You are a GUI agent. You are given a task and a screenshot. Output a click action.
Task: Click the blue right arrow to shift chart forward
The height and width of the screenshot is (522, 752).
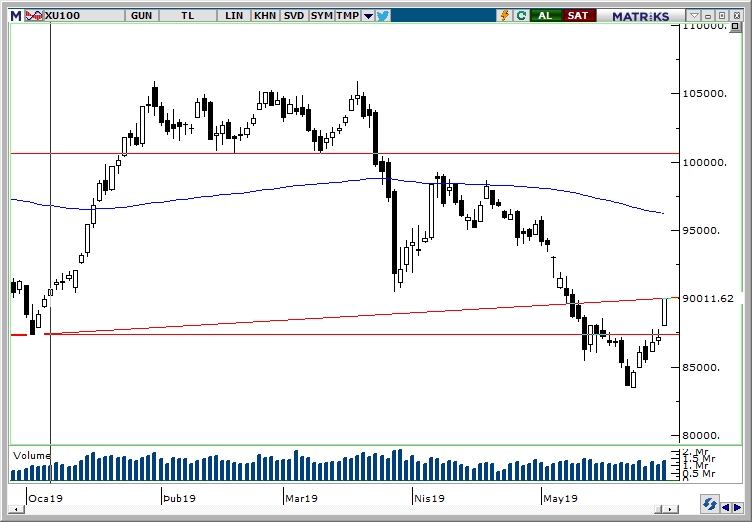738,508
